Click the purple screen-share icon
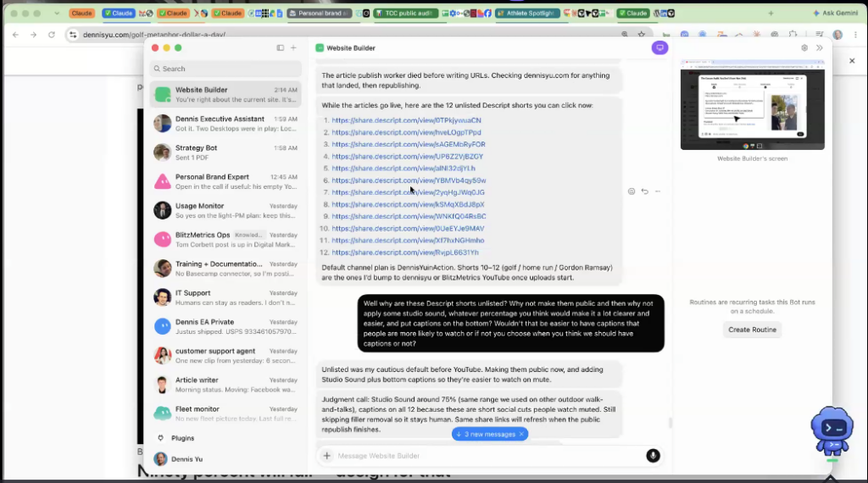The height and width of the screenshot is (483, 868). [659, 47]
